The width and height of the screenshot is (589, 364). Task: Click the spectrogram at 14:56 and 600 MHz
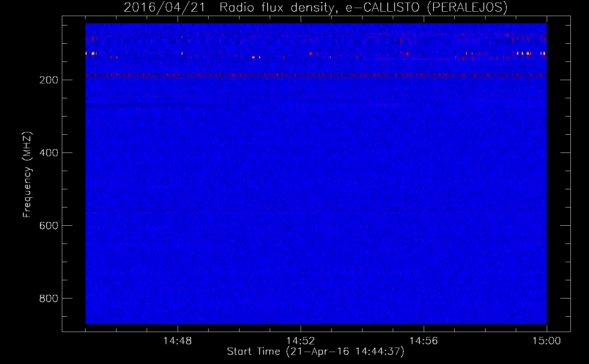(x=424, y=225)
